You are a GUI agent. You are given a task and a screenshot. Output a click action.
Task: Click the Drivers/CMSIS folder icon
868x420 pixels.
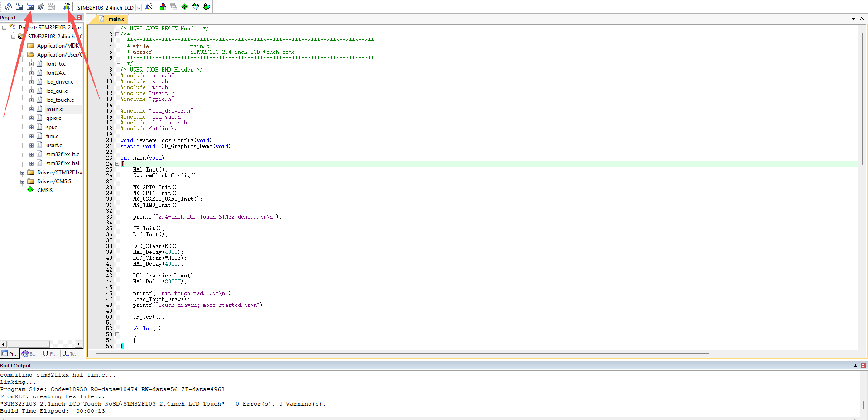click(x=30, y=181)
